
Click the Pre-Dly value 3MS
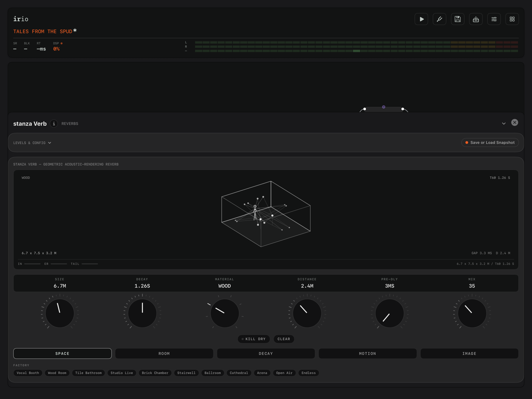pyautogui.click(x=389, y=286)
